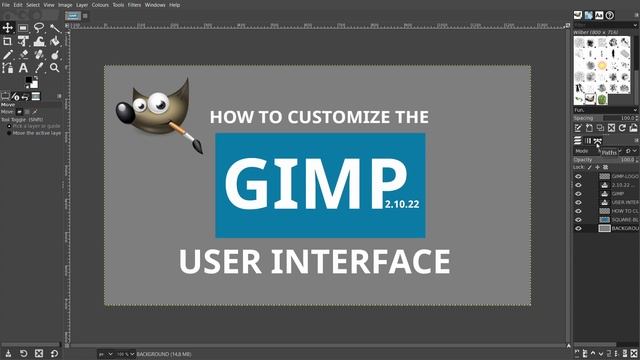Select the Unified Transform tool
Viewport: 640px width, 360px height.
tap(23, 41)
